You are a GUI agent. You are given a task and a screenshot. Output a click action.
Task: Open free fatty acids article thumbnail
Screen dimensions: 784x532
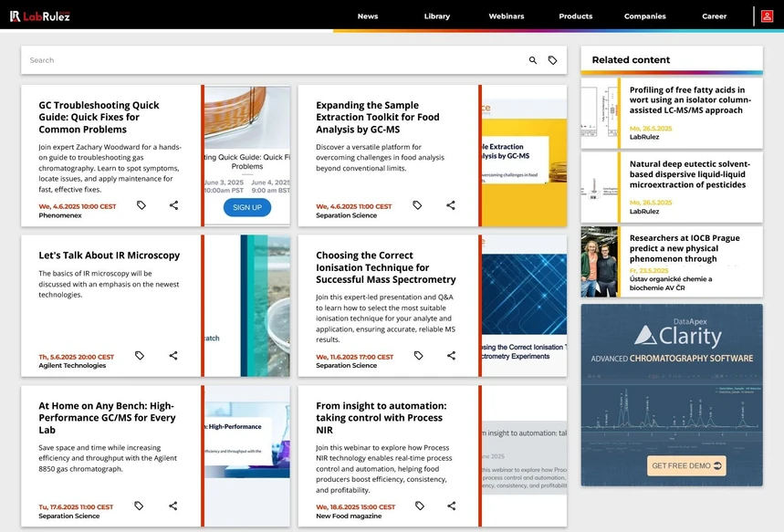coord(599,113)
